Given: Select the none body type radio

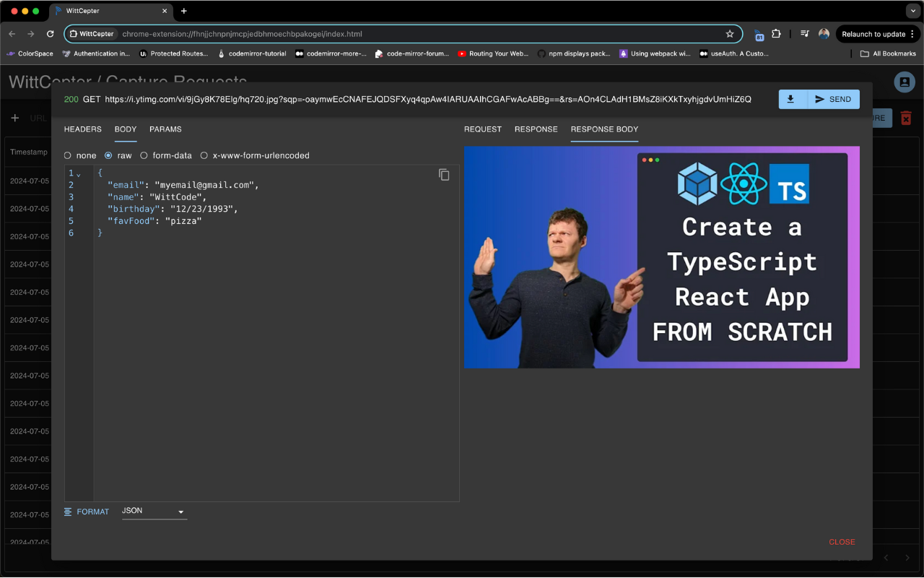Looking at the screenshot, I should 68,155.
